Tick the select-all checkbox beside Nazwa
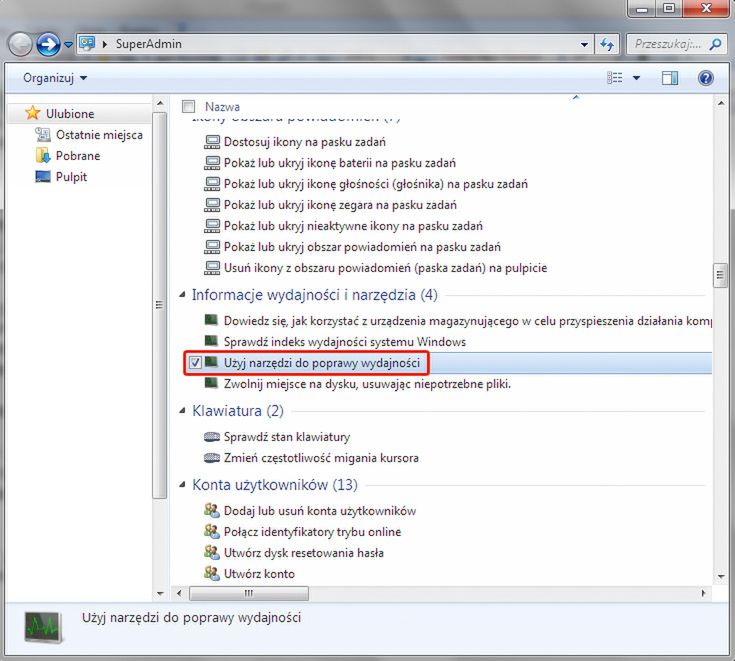Viewport: 735px width, 661px height. [188, 106]
